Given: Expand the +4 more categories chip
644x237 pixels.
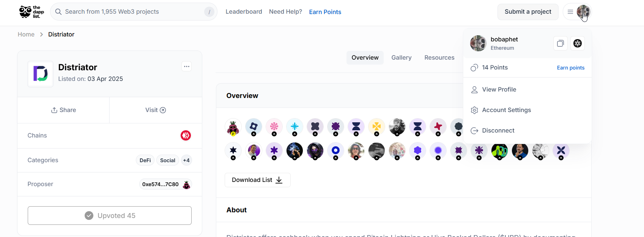Looking at the screenshot, I should click(x=186, y=160).
